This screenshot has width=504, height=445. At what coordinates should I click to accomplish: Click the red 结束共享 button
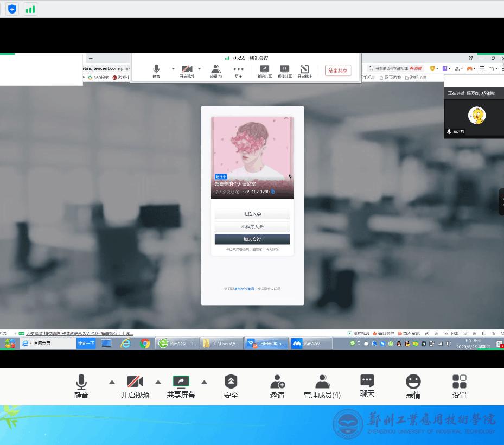338,71
